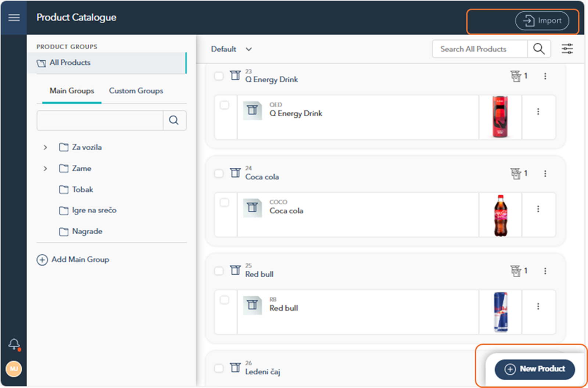Tick the checkbox for group 24 Coca cola

[x=219, y=174]
